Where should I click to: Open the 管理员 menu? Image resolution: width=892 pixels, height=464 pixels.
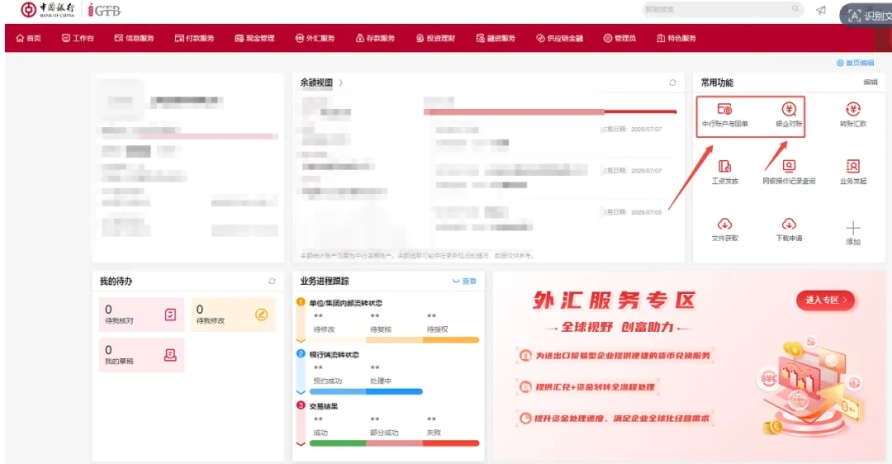(620, 38)
